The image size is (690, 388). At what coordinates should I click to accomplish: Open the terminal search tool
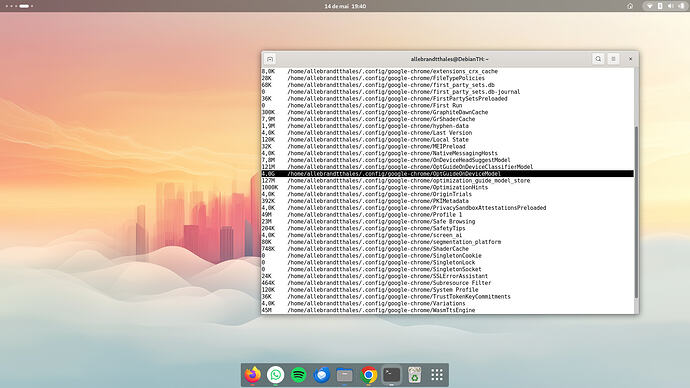click(x=598, y=59)
